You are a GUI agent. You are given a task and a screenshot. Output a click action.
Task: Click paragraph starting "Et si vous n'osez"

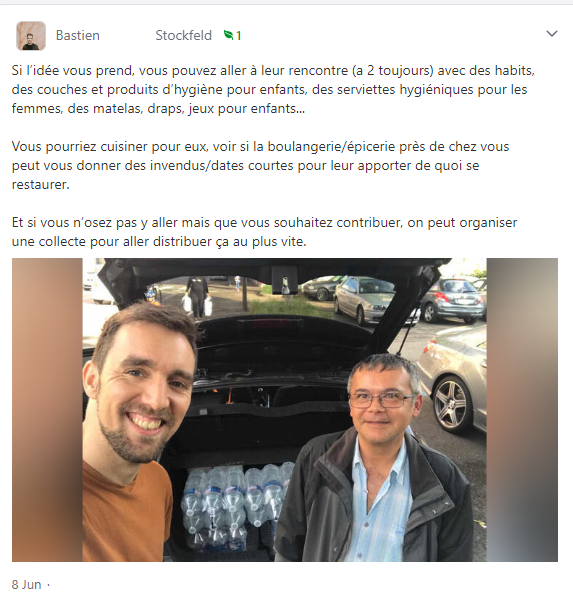point(264,232)
